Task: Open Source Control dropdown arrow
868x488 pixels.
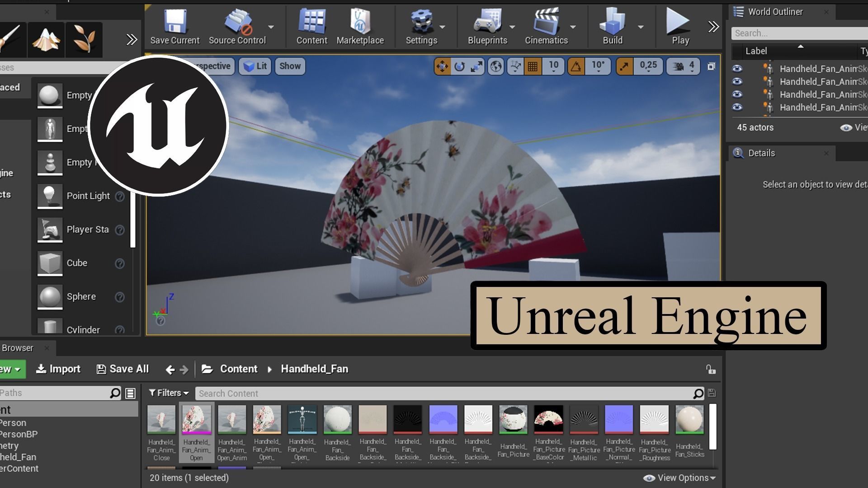Action: click(x=271, y=27)
